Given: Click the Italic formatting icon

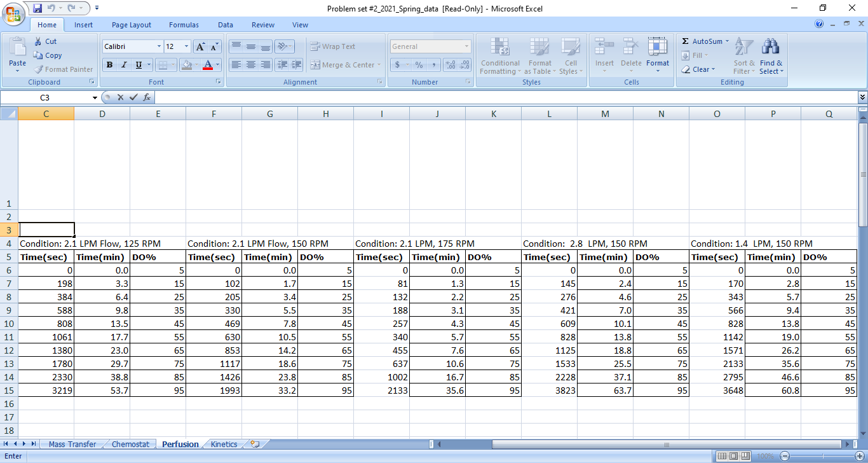Looking at the screenshot, I should (x=124, y=66).
